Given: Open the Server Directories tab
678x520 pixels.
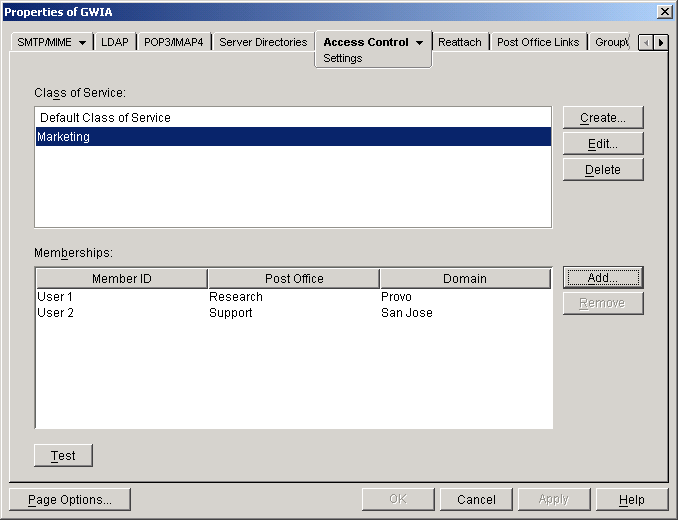Looking at the screenshot, I should pyautogui.click(x=263, y=42).
